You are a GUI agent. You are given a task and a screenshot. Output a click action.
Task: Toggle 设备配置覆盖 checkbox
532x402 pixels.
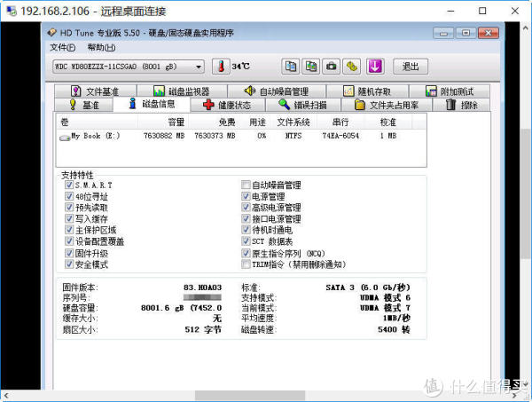69,241
